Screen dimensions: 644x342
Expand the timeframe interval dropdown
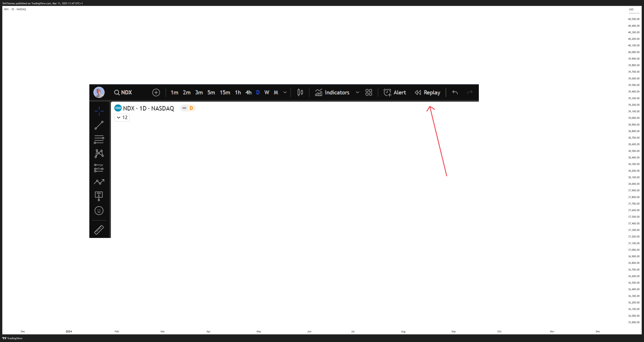pos(285,93)
